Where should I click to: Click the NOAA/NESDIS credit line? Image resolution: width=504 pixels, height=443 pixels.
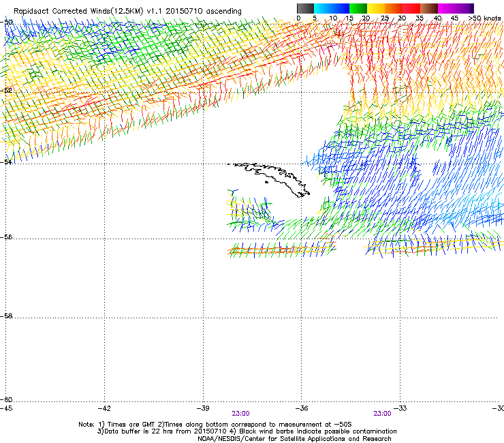294,439
